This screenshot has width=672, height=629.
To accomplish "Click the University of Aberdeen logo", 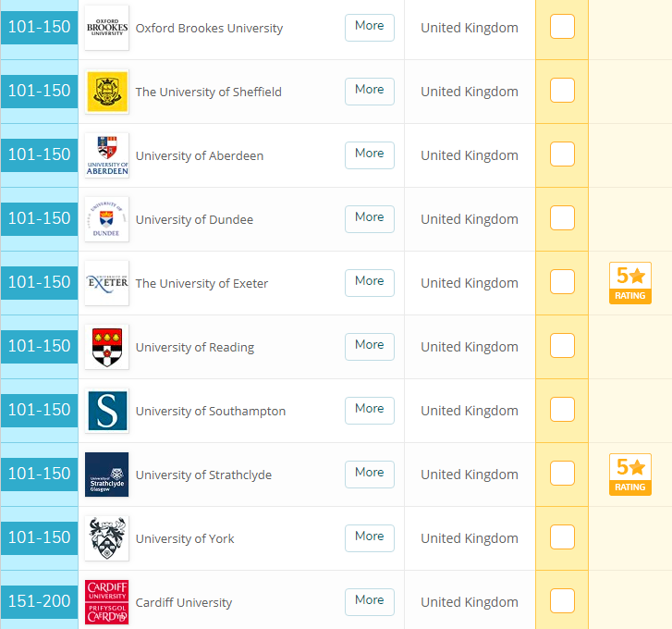I will 106,155.
